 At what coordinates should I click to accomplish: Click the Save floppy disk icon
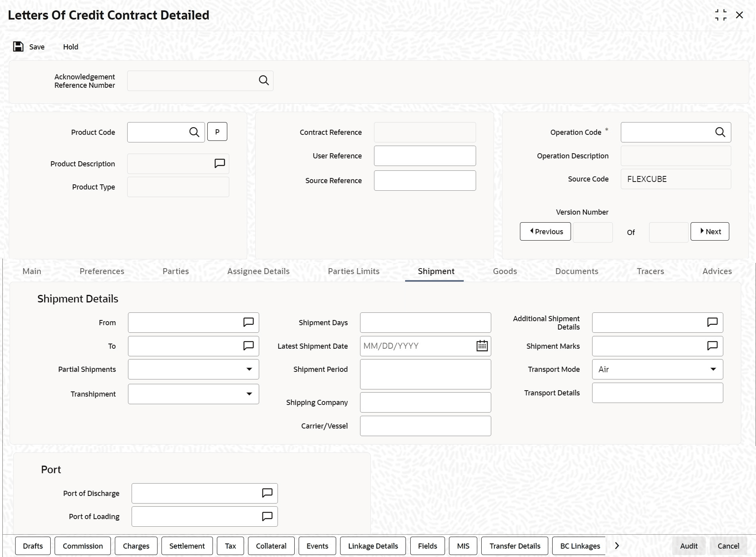[x=18, y=47]
